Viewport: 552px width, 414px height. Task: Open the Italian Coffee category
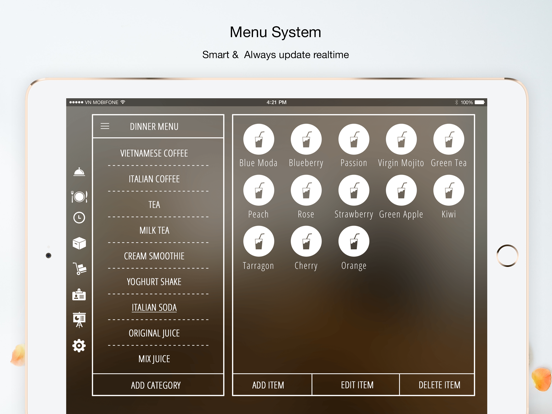coord(154,179)
